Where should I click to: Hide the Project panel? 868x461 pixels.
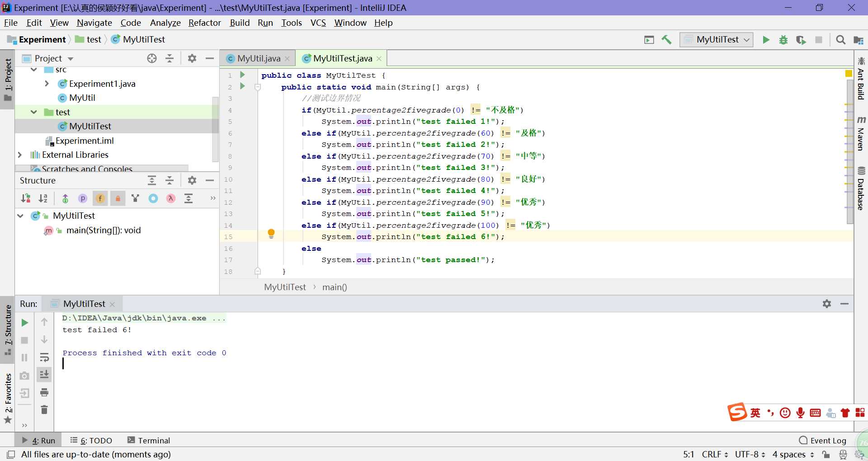[210, 58]
